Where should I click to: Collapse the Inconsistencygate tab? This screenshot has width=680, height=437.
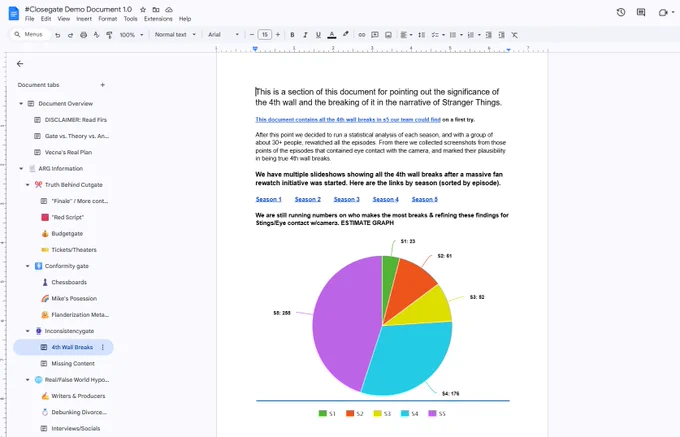27,331
